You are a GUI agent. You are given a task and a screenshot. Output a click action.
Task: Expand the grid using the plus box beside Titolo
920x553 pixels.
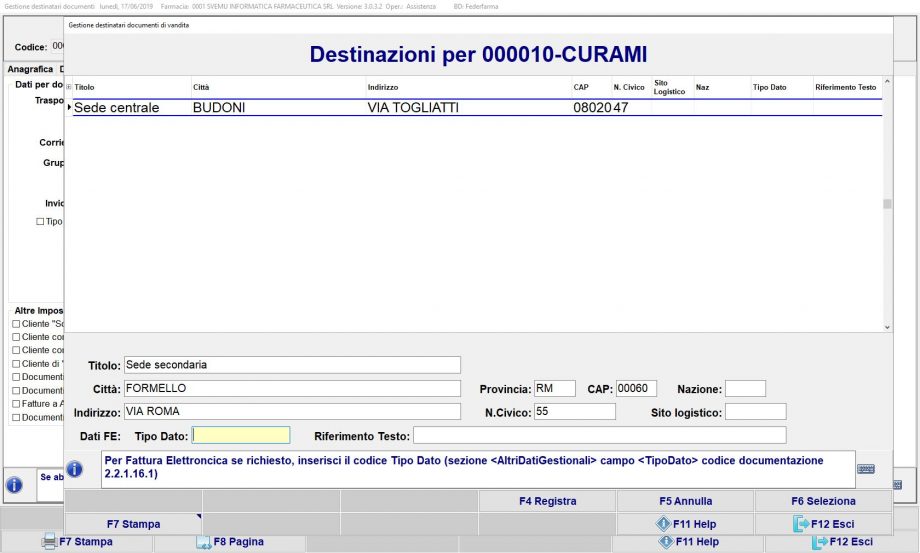pyautogui.click(x=68, y=88)
